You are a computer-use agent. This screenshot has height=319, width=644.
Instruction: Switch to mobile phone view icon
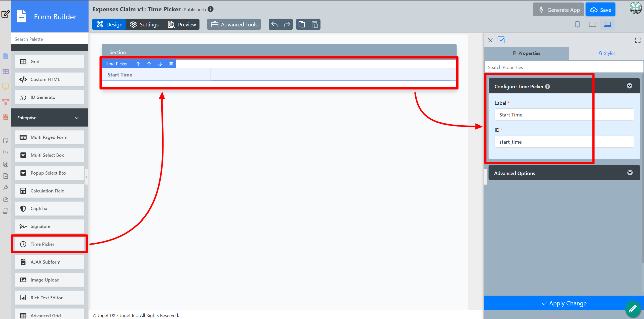577,24
